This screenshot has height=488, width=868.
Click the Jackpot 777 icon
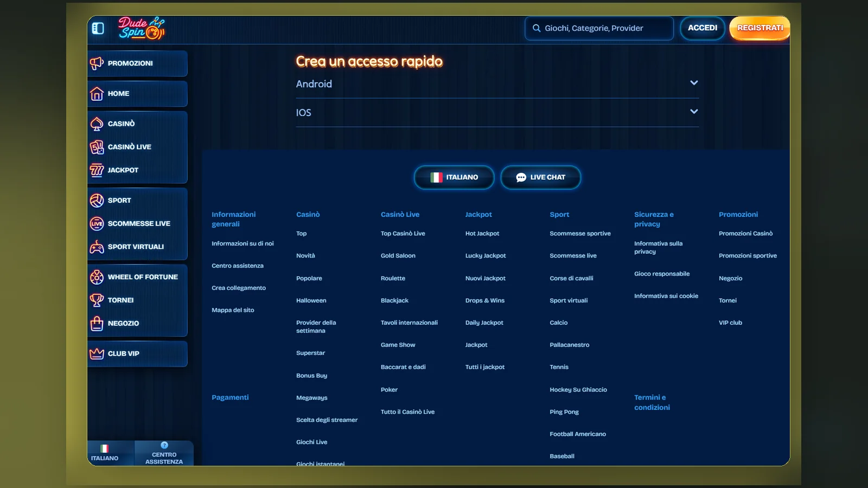coord(97,170)
